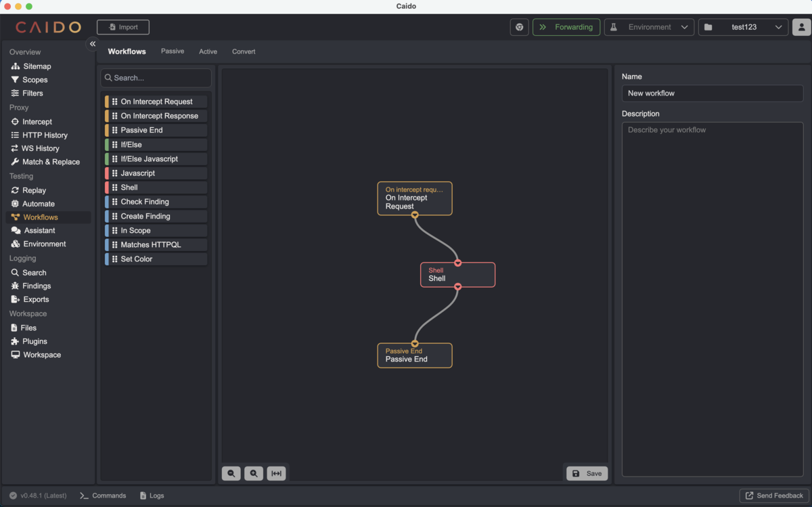
Task: Open Workflows in the sidebar
Action: (48, 217)
